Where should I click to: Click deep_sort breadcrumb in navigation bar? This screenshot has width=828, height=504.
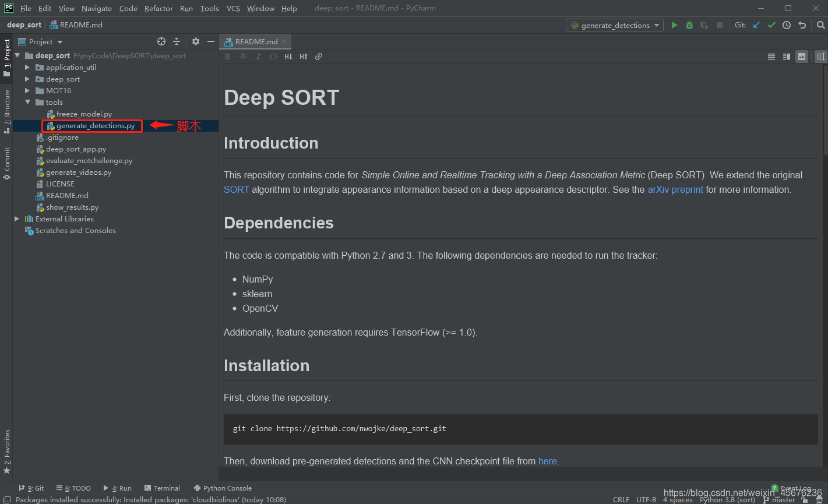[x=24, y=25]
